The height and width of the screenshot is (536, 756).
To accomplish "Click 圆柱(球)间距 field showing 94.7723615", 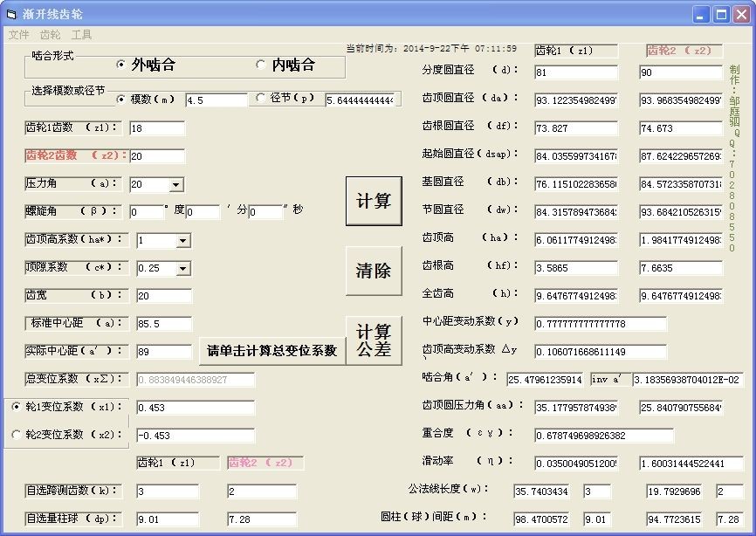I will point(674,519).
